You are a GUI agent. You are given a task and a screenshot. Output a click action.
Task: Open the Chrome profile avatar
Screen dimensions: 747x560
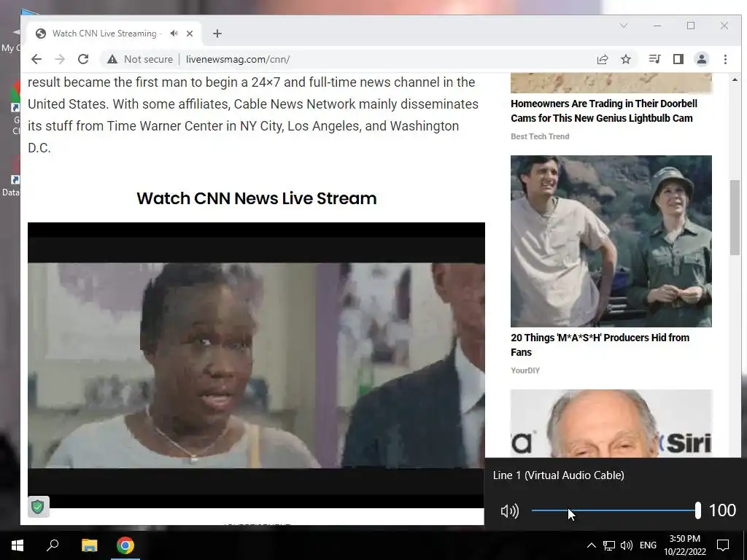702,59
